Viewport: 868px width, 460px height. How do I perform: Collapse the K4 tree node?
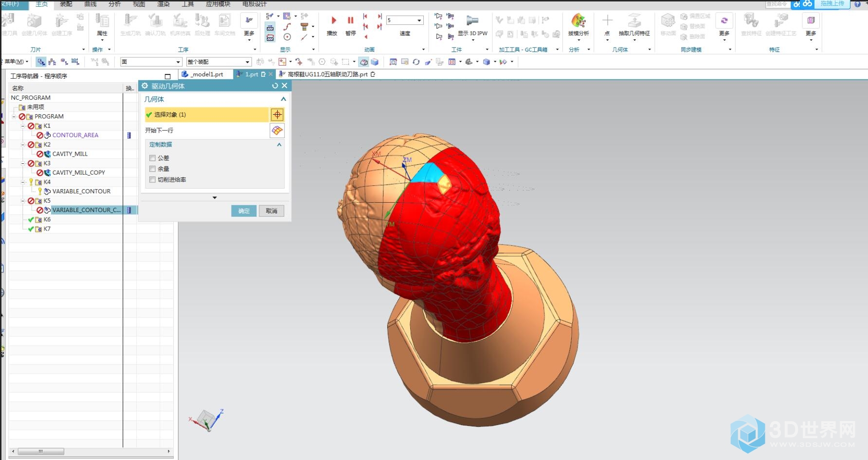23,182
